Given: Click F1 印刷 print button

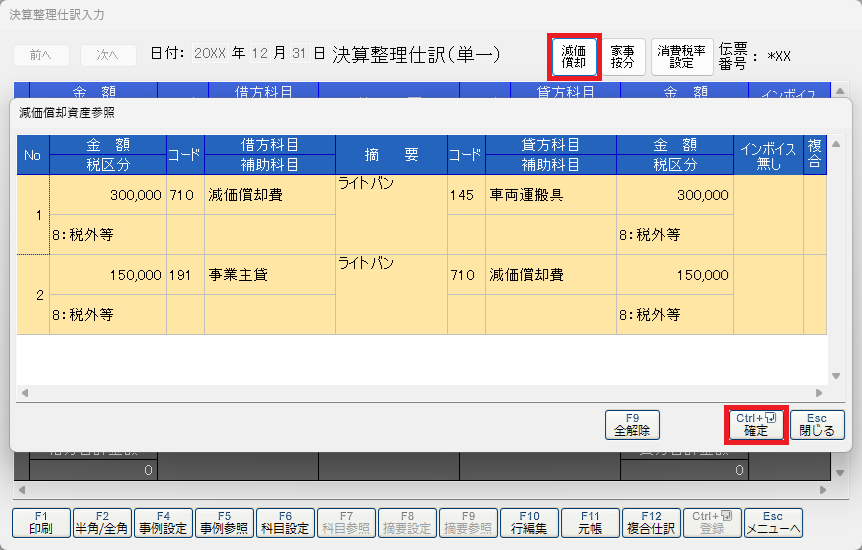Looking at the screenshot, I should pyautogui.click(x=41, y=522).
